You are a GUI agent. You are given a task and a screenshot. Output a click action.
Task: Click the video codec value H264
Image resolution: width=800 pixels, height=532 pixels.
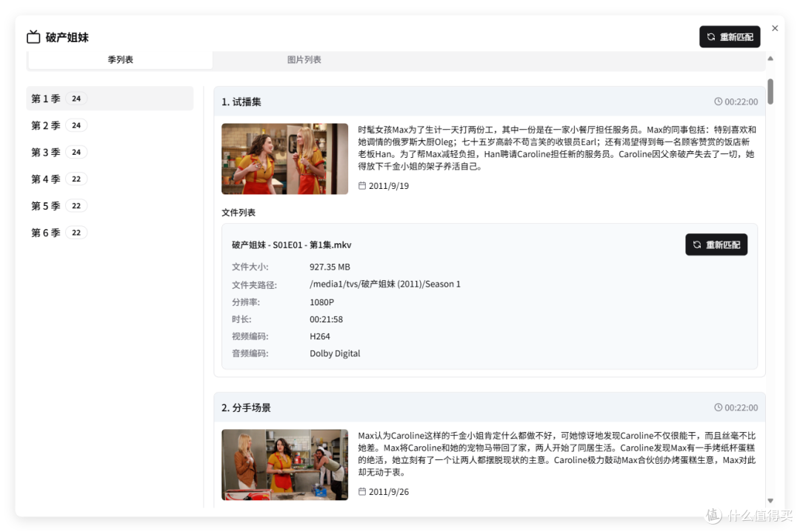coord(320,336)
